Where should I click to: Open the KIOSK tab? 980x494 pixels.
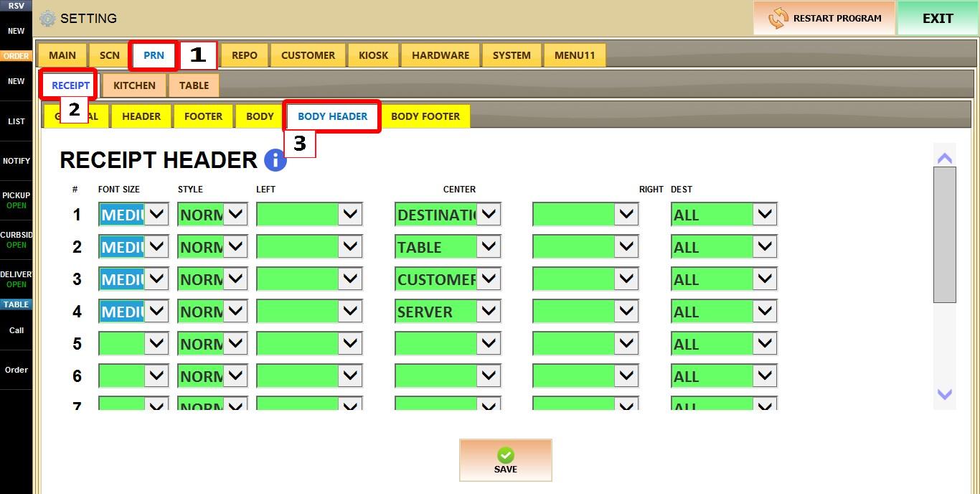click(x=373, y=55)
